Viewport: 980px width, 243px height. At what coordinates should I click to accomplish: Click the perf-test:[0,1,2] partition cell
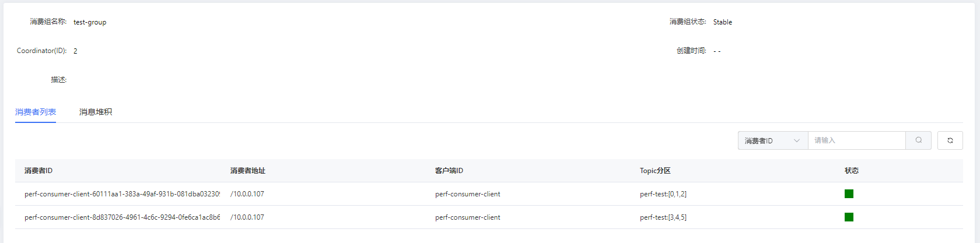point(663,194)
